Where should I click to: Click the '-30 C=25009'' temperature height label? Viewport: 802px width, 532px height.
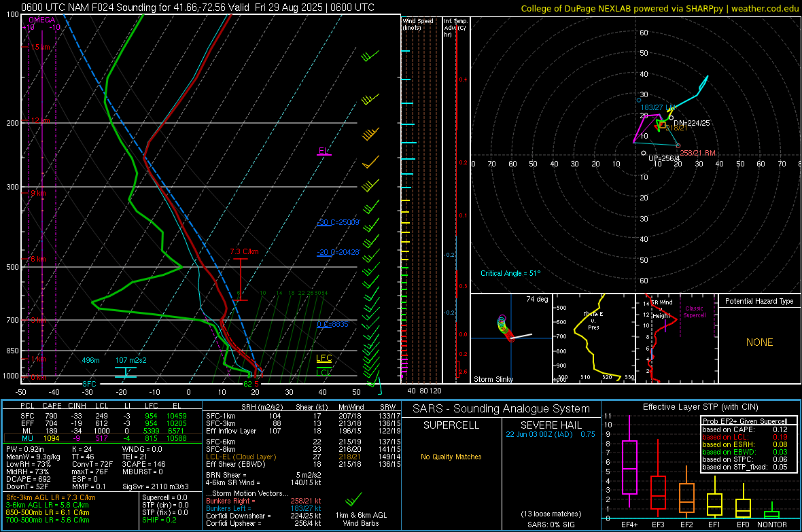339,223
